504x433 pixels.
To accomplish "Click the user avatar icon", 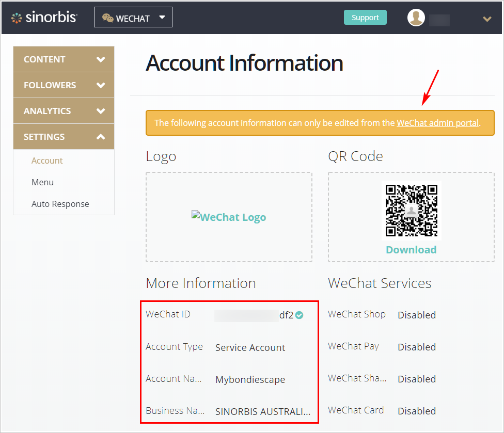I will click(416, 18).
